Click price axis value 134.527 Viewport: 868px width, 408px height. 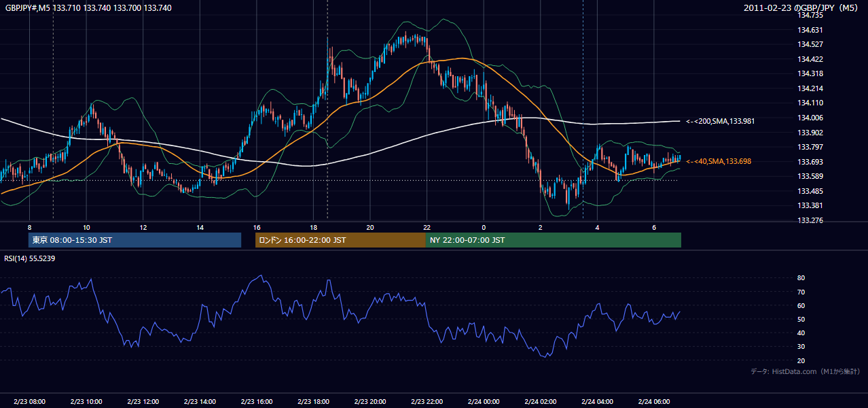click(810, 44)
